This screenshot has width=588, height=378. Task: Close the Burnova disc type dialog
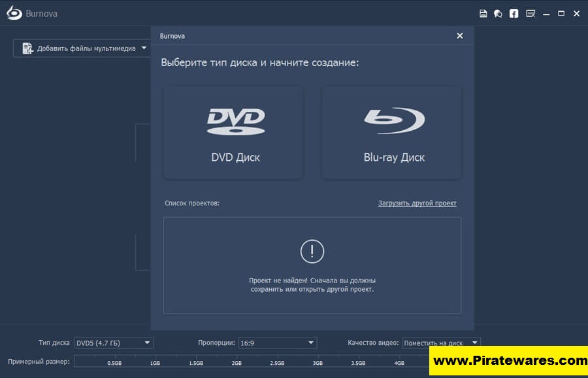(x=459, y=36)
